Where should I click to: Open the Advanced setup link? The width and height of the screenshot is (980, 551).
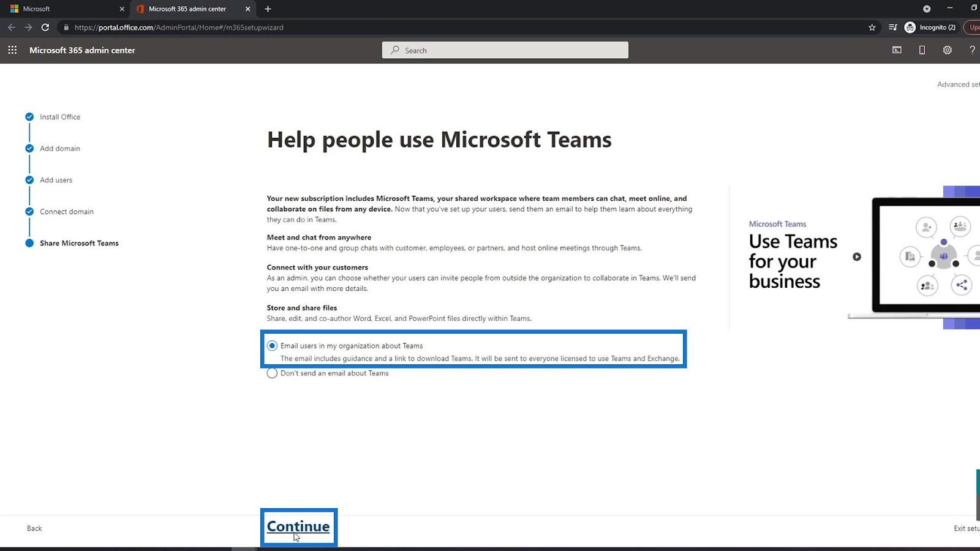(959, 84)
